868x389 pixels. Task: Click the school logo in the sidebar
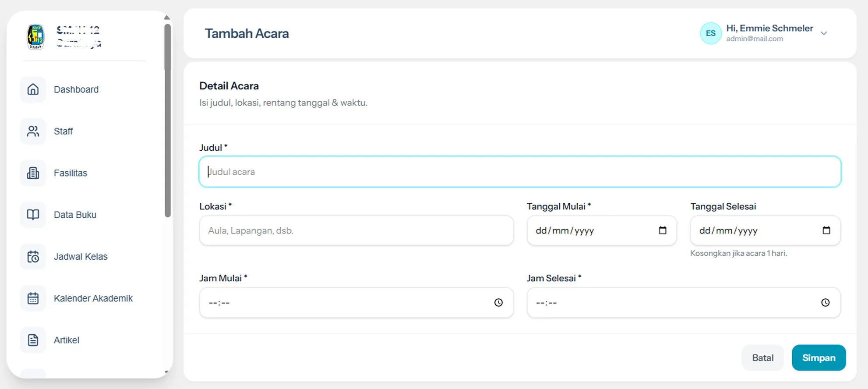click(35, 37)
